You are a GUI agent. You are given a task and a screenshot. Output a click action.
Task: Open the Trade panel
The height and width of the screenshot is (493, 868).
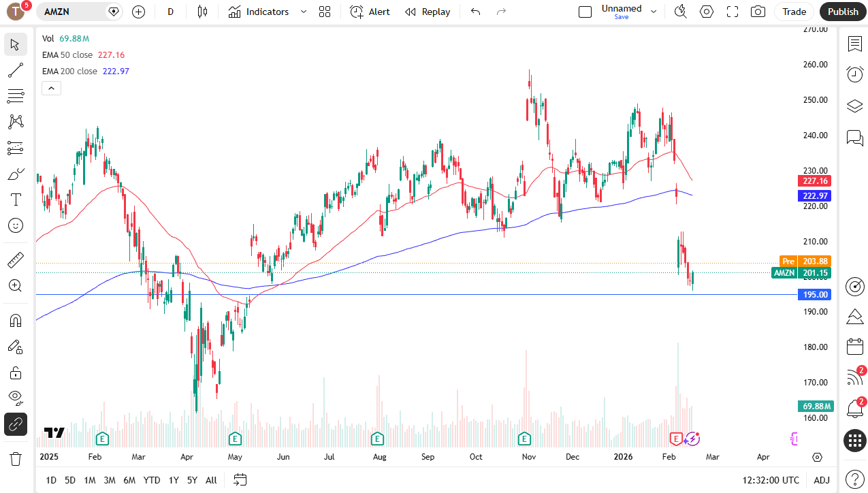(794, 12)
